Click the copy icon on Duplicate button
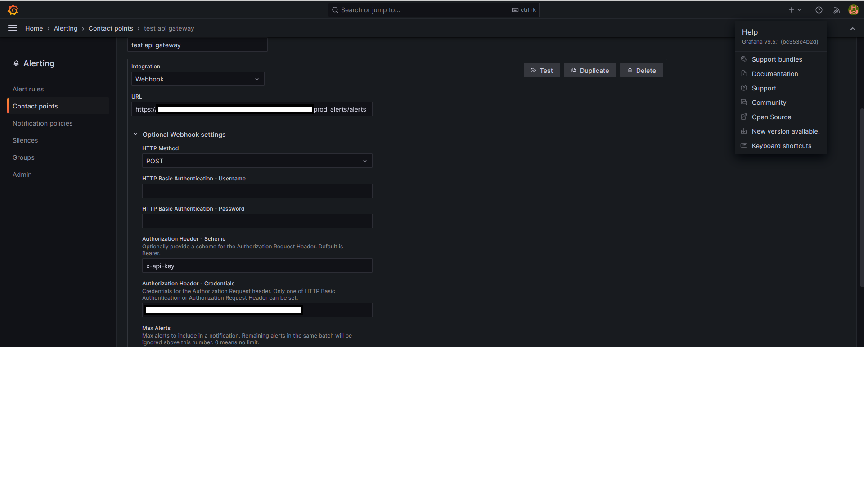The width and height of the screenshot is (864, 504). pos(573,70)
